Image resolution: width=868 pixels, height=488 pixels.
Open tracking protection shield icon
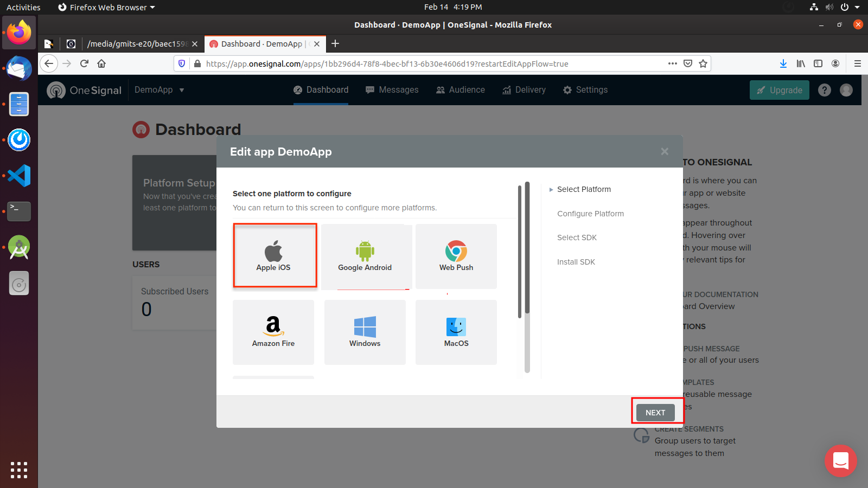pos(182,63)
